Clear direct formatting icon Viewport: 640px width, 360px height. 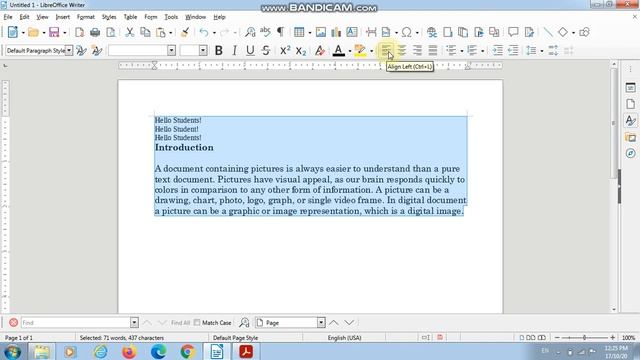320,50
